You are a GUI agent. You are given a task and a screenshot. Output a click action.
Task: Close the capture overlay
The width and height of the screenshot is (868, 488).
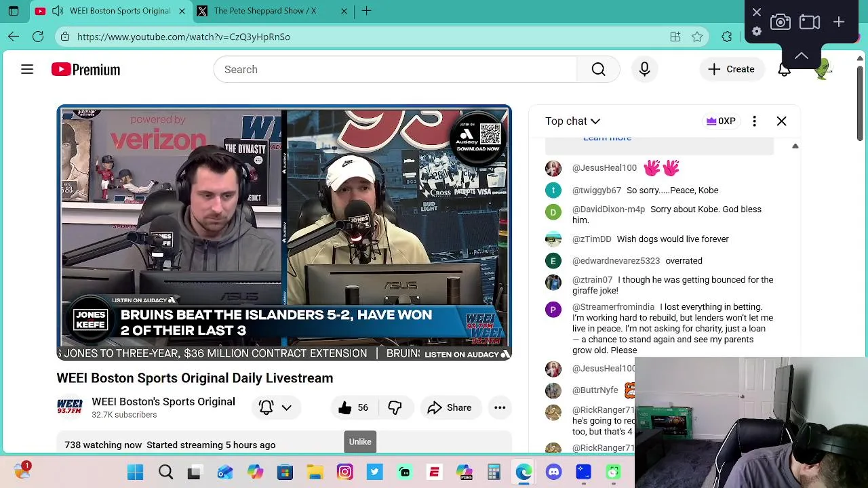(x=757, y=12)
